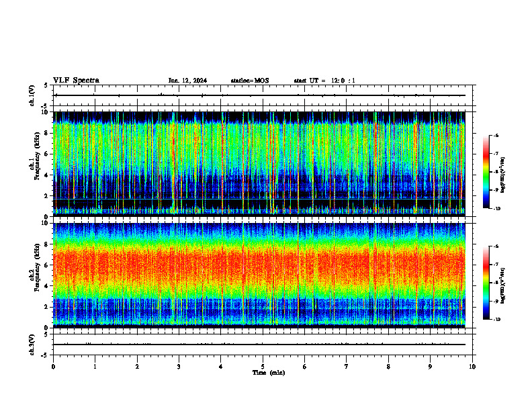Click the "6" kHz tick on ch.2 frequency axis
This screenshot has width=532, height=411.
click(x=48, y=265)
